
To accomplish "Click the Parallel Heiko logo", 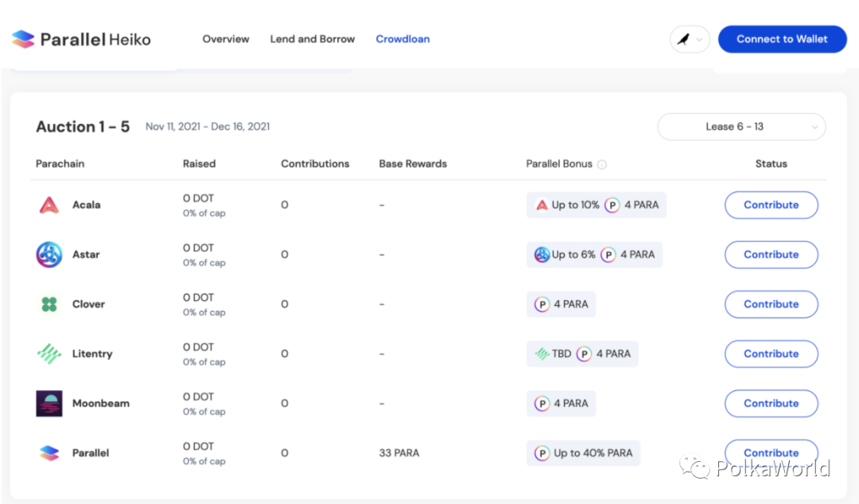I will tap(80, 39).
